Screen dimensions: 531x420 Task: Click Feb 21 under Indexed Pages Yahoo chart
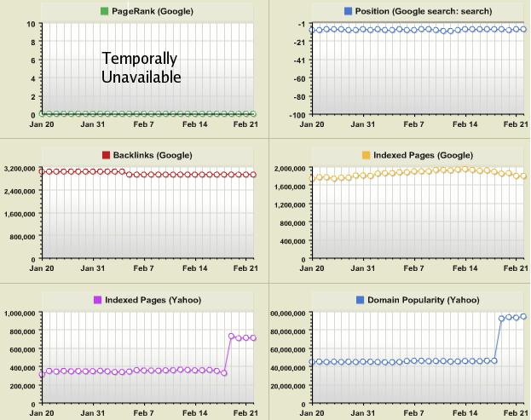pos(245,413)
